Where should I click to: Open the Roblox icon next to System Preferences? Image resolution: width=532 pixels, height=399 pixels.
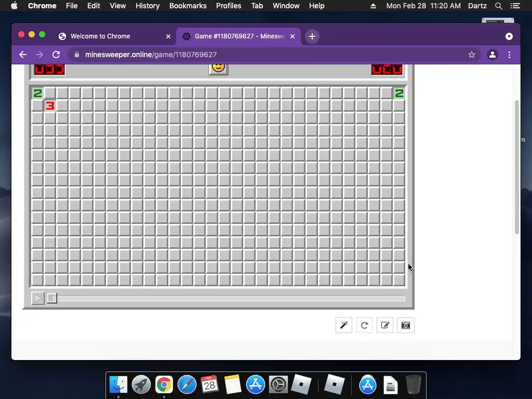(x=301, y=384)
